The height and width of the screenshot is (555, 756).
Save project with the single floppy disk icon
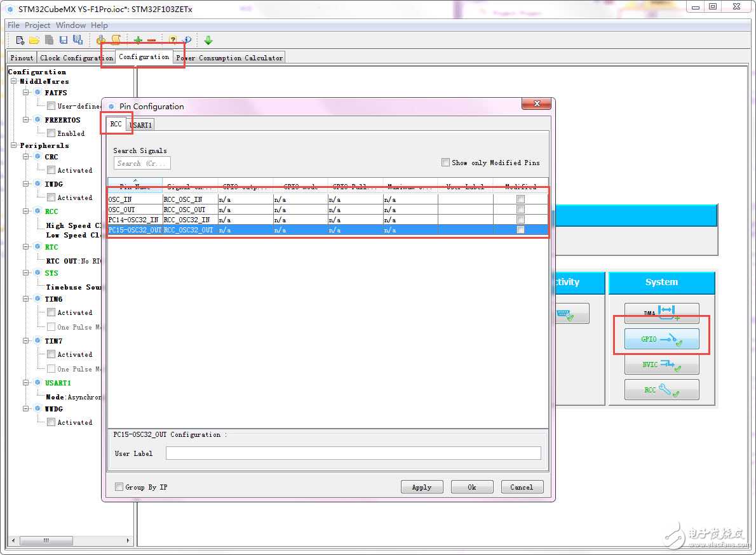pos(63,40)
